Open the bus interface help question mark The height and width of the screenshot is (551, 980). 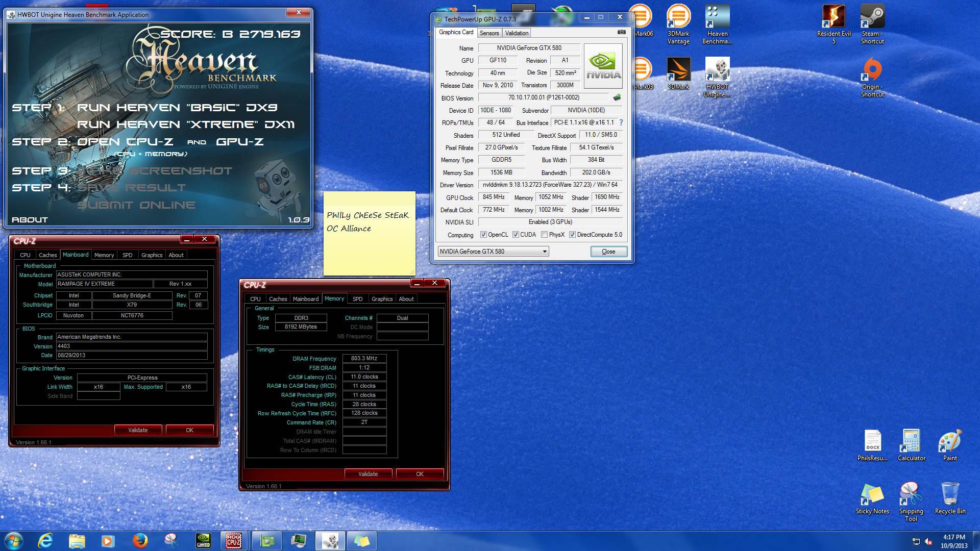(x=621, y=122)
